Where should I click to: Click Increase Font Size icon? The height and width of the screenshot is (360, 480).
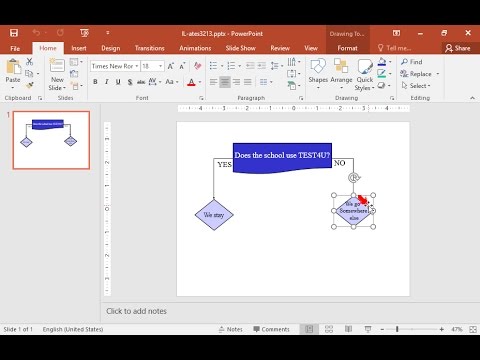[x=171, y=66]
